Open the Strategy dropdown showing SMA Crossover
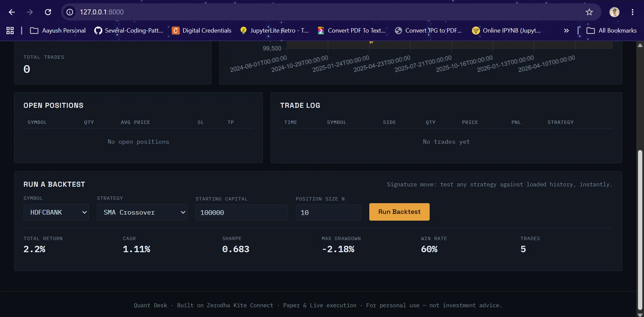 click(x=142, y=212)
